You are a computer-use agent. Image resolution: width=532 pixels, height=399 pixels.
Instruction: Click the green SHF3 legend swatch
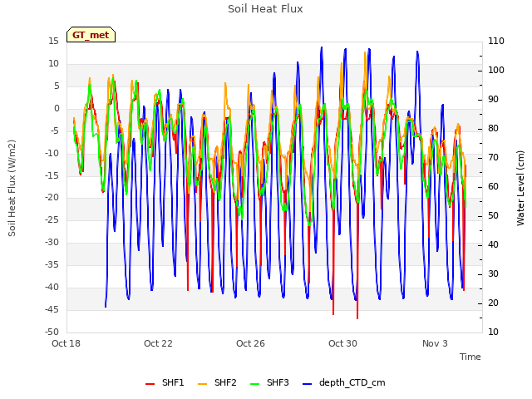coord(254,384)
